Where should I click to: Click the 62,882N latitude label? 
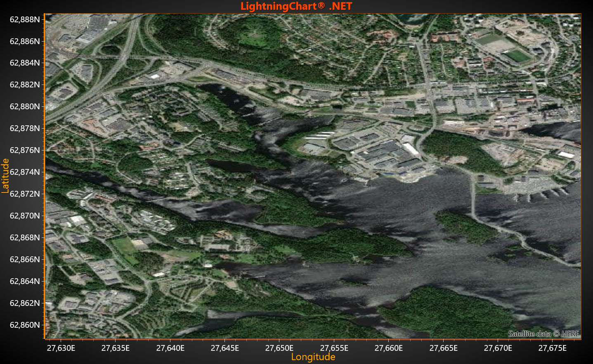[x=25, y=85]
